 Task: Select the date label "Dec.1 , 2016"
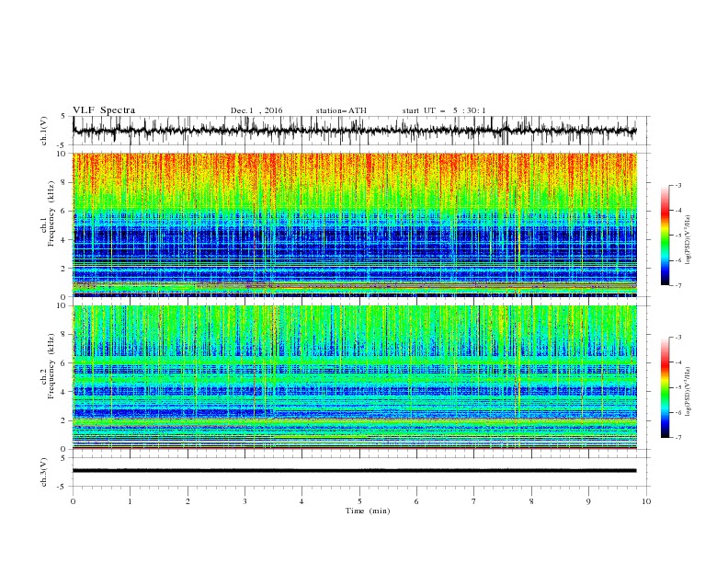pos(256,110)
